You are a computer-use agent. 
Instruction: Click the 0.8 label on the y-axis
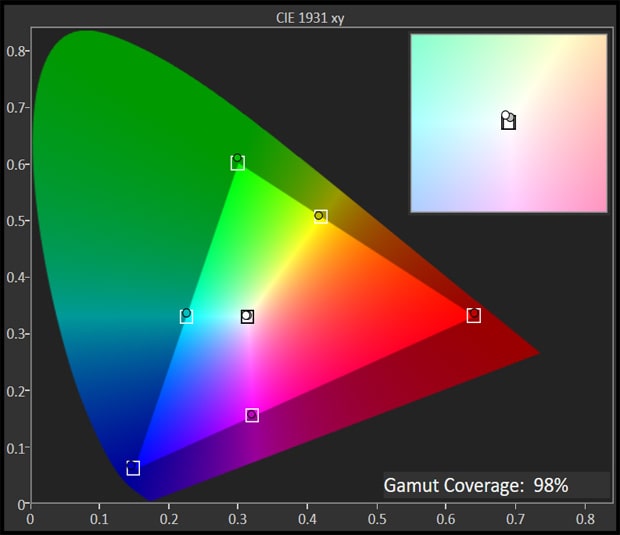[x=16, y=50]
